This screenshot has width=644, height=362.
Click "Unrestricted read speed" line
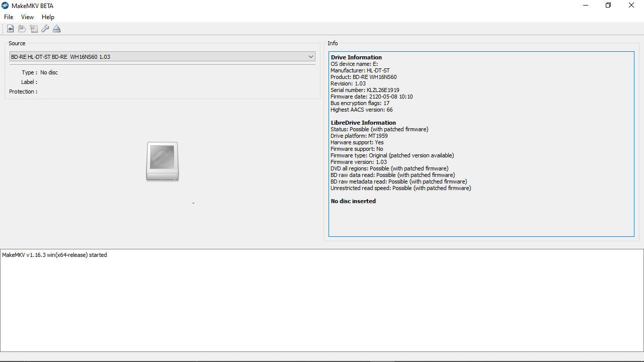pos(401,188)
